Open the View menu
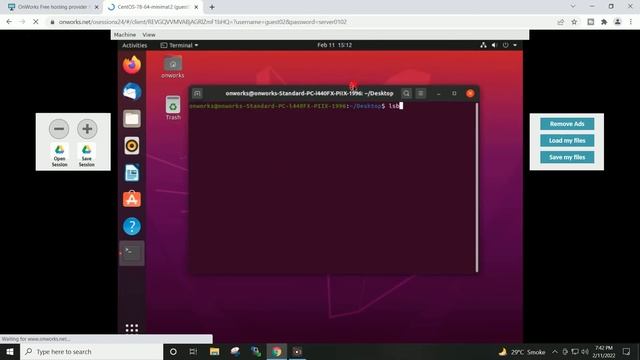The image size is (640, 360). click(149, 35)
